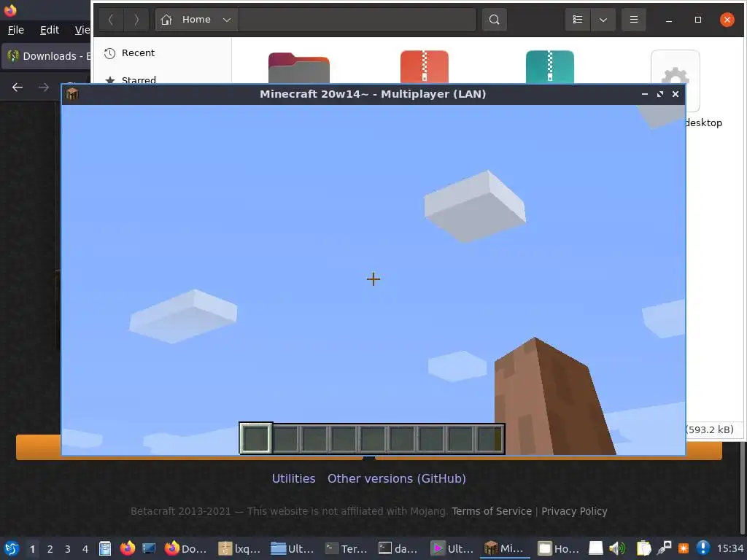Select the Downloads browser tab

[46, 56]
